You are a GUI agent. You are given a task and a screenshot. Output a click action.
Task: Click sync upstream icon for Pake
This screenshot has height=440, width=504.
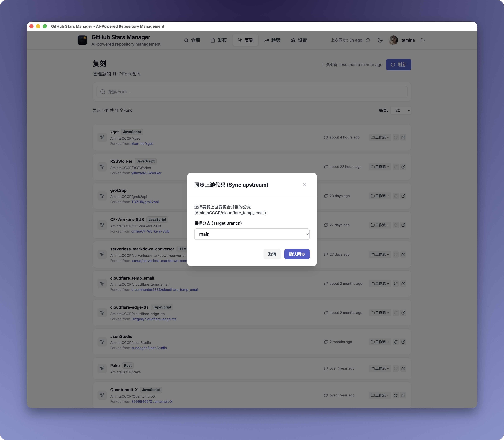(395, 369)
